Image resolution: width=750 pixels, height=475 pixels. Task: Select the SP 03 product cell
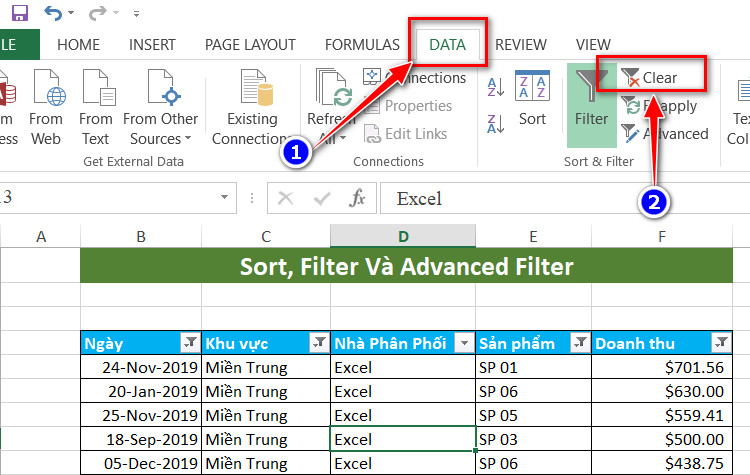tap(533, 439)
